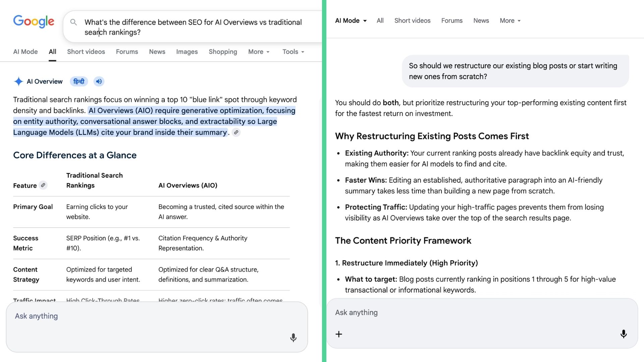This screenshot has width=644, height=362.
Task: Click the link icon beside Feature header
Action: click(x=43, y=185)
